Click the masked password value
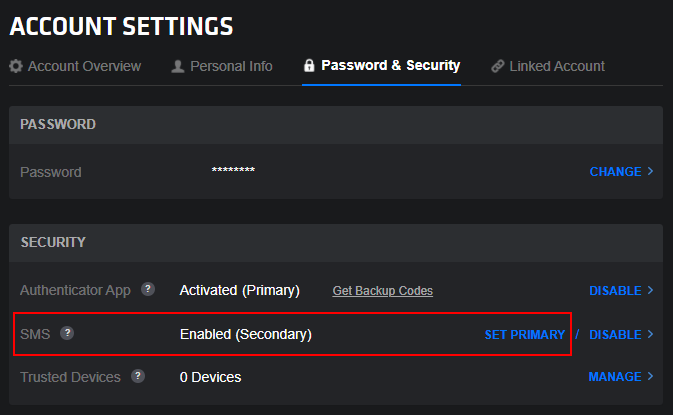The image size is (673, 415). [x=233, y=172]
